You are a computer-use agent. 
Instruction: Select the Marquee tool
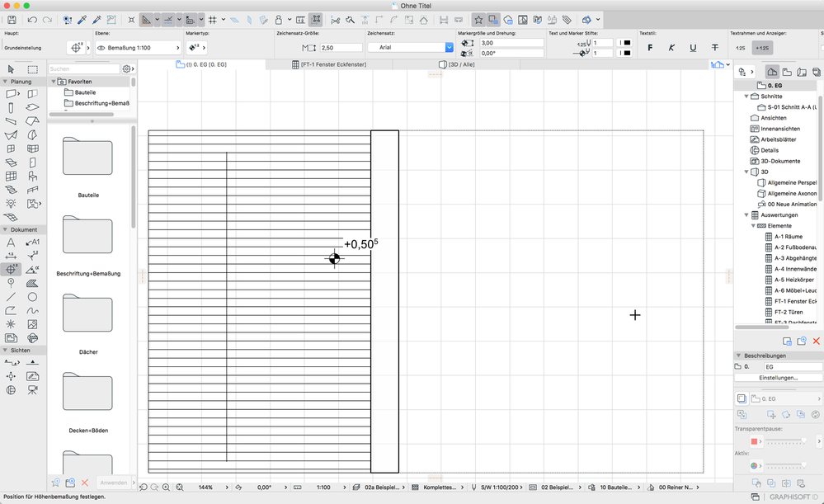33,69
